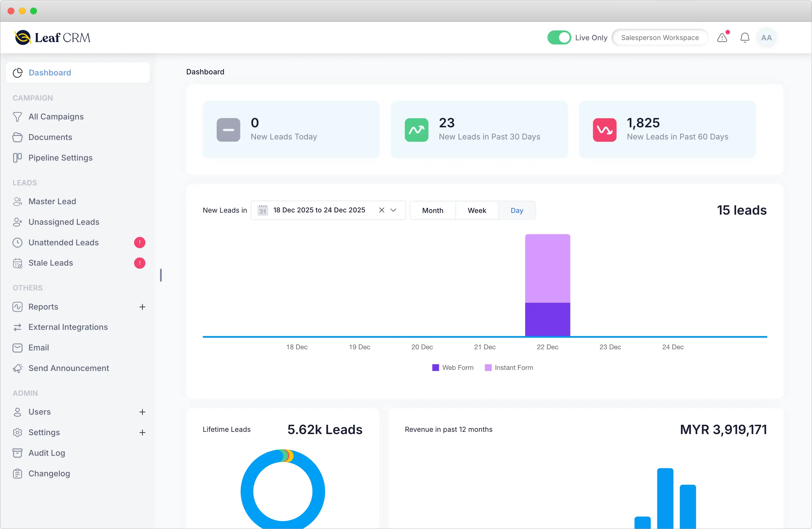Open the notifications bell icon
The height and width of the screenshot is (529, 812).
tap(744, 37)
